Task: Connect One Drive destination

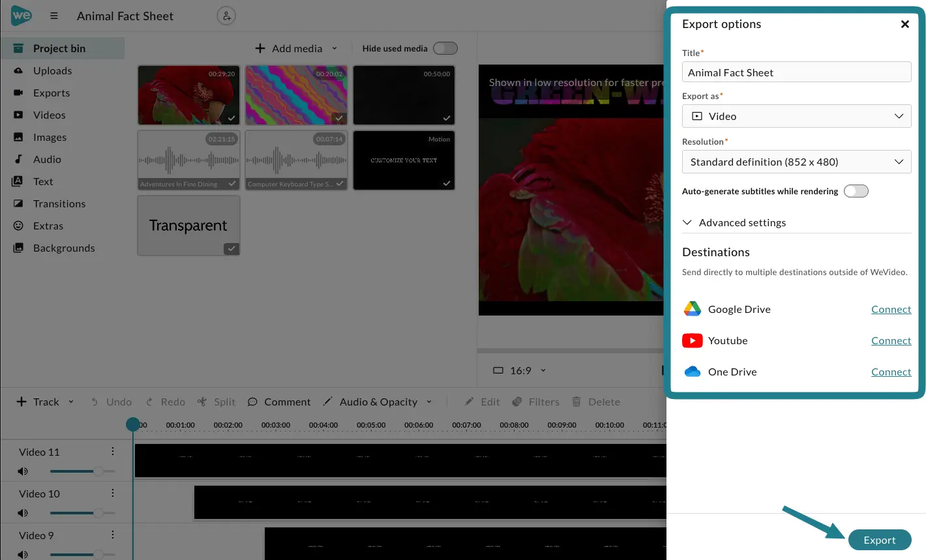Action: tap(891, 372)
